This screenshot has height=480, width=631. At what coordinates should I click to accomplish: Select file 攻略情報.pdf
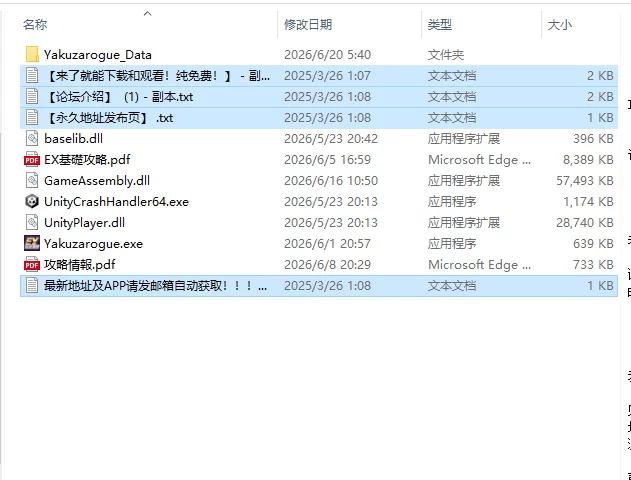pyautogui.click(x=80, y=264)
